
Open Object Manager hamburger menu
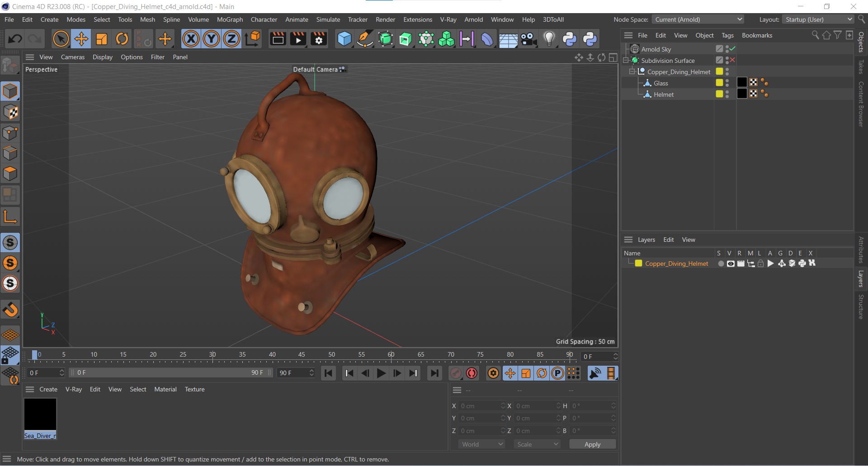pyautogui.click(x=628, y=35)
